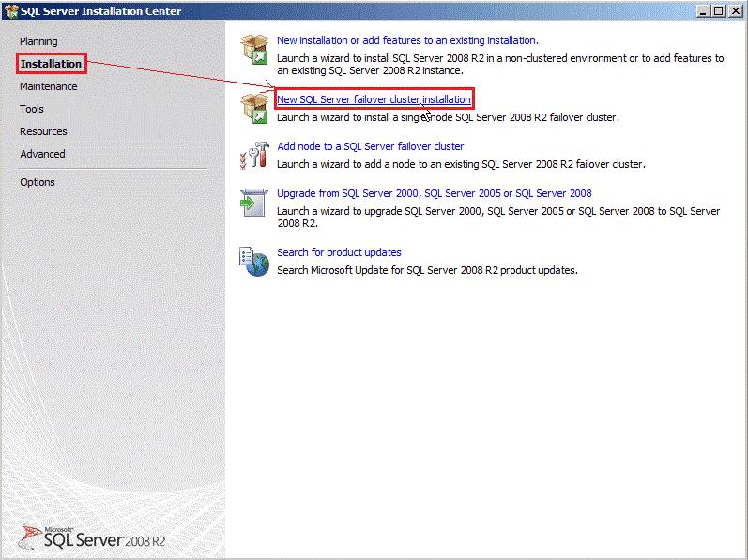Screen dimensions: 748x560
Task: Go to the Resources section
Action: (x=43, y=131)
